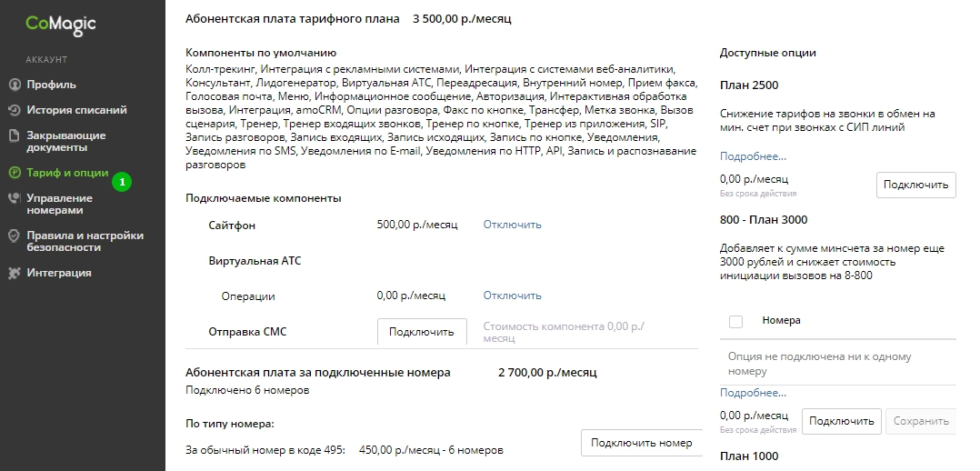Click the security shield icon
The image size is (980, 471).
click(x=14, y=235)
